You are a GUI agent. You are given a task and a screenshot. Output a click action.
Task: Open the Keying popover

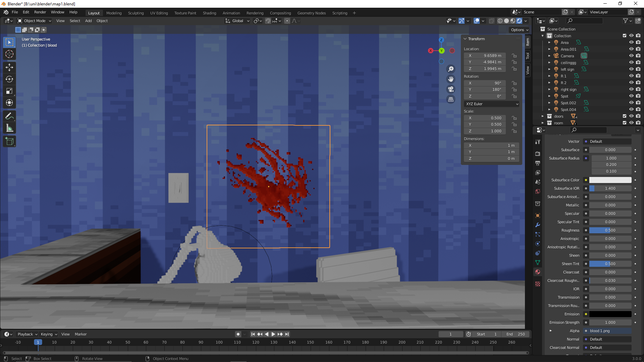pos(49,334)
